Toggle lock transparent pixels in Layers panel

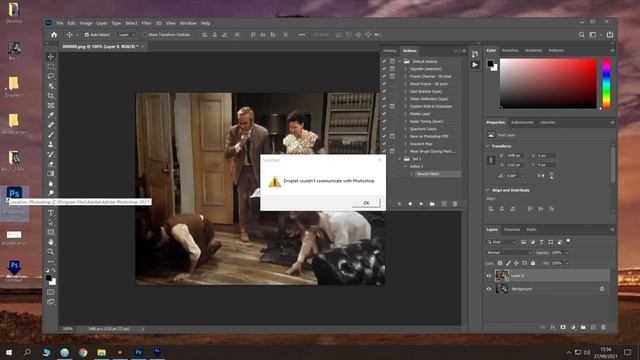coord(500,263)
